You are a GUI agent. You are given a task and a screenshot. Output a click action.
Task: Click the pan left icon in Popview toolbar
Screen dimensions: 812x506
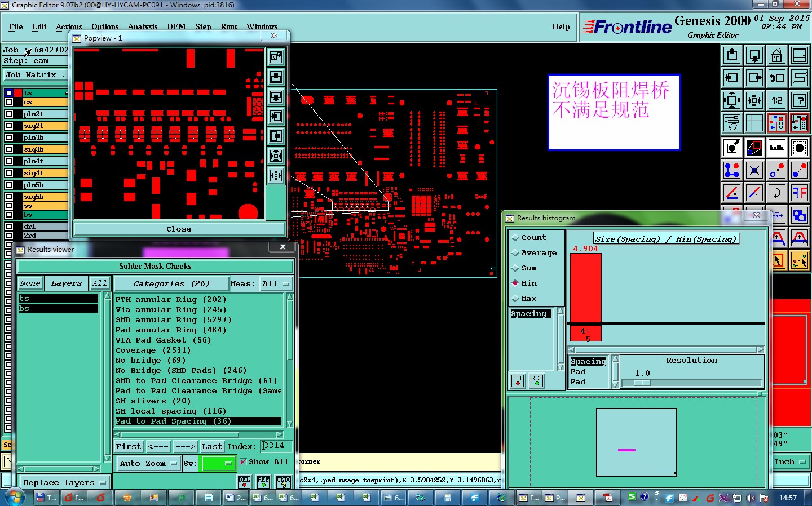coord(276,116)
